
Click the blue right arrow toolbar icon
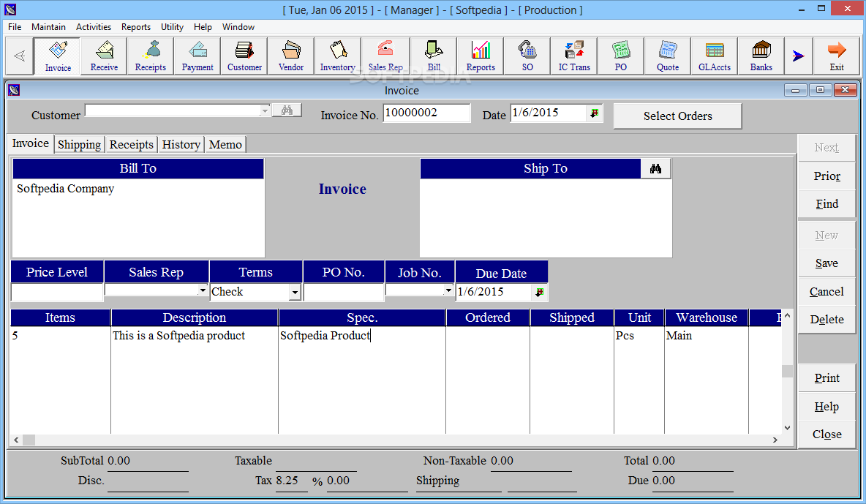(x=798, y=56)
